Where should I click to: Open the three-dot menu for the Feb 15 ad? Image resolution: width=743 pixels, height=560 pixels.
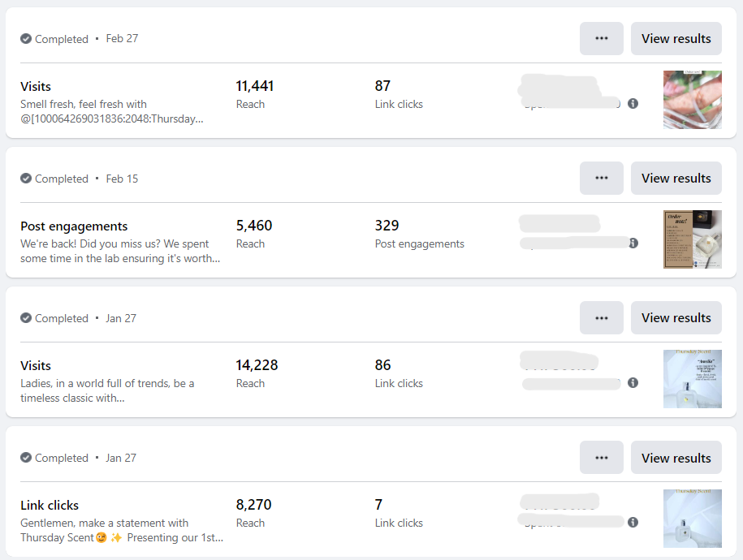point(602,179)
